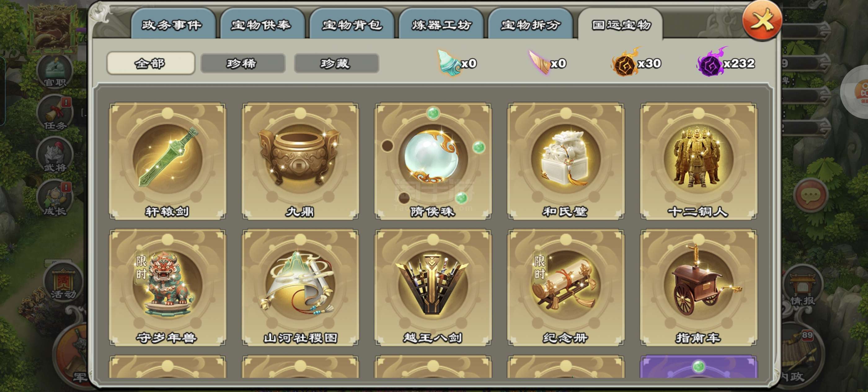Open the 山河社稷图 scroll treasure
This screenshot has height=392, width=868.
300,287
